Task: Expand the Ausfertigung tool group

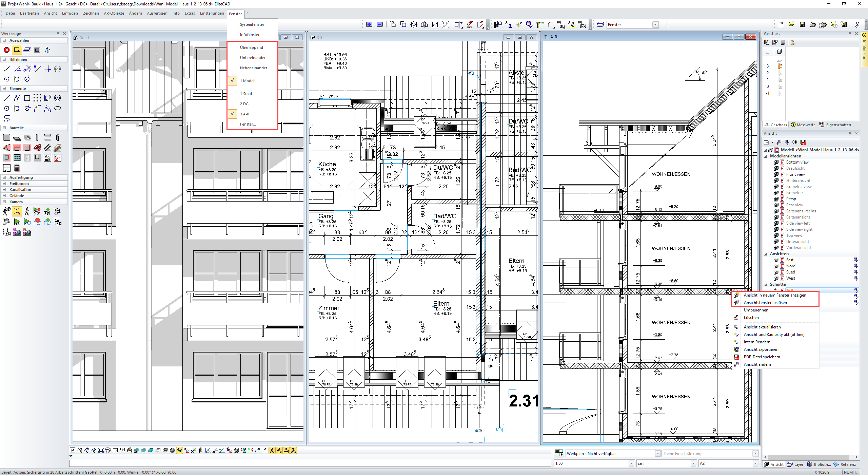Action: pyautogui.click(x=4, y=177)
